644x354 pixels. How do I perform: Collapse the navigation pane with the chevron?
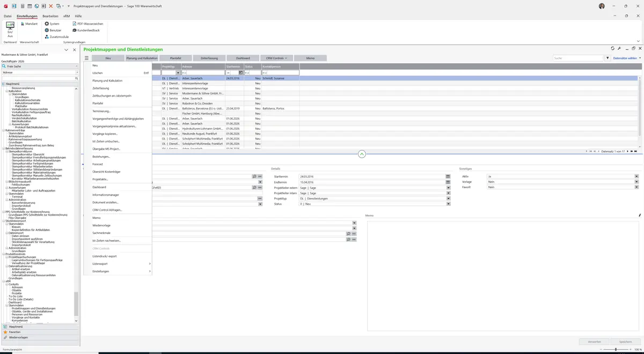click(66, 50)
